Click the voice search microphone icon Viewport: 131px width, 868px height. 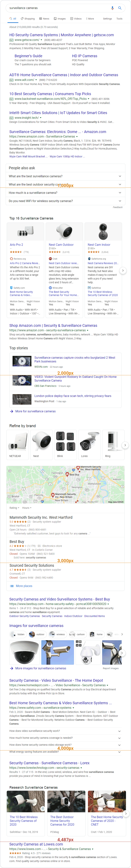coord(112,8)
